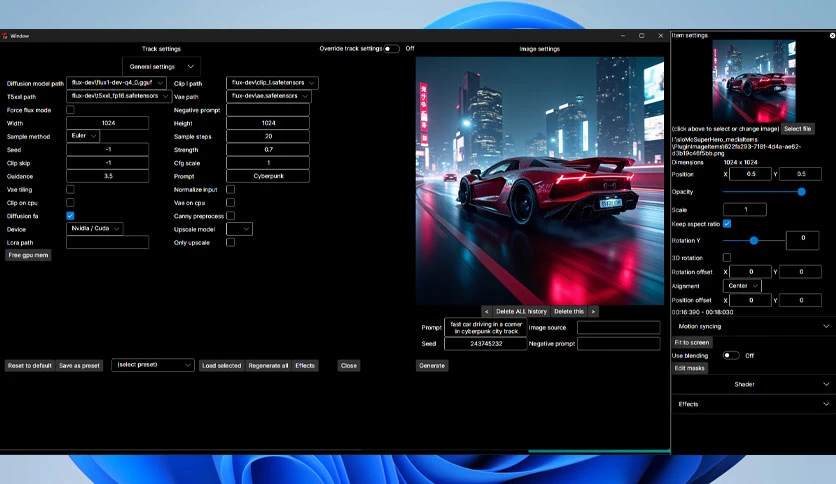Show next image in history
The height and width of the screenshot is (484, 836).
tap(593, 311)
